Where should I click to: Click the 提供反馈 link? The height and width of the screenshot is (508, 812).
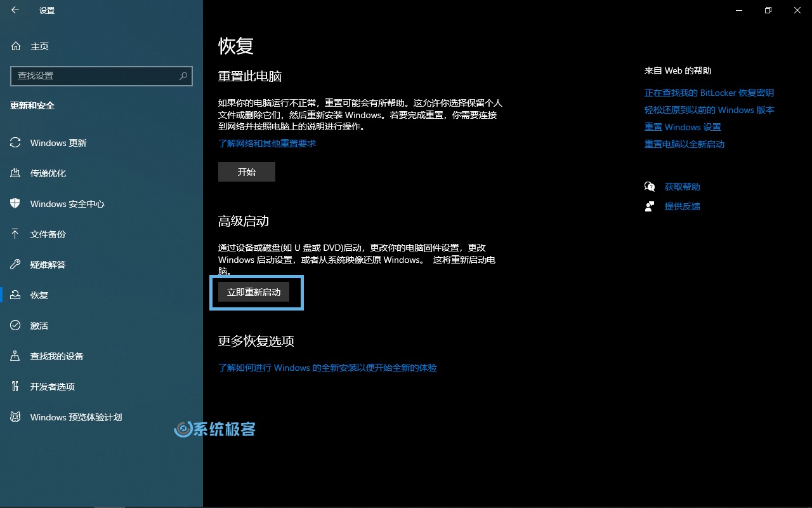(682, 206)
